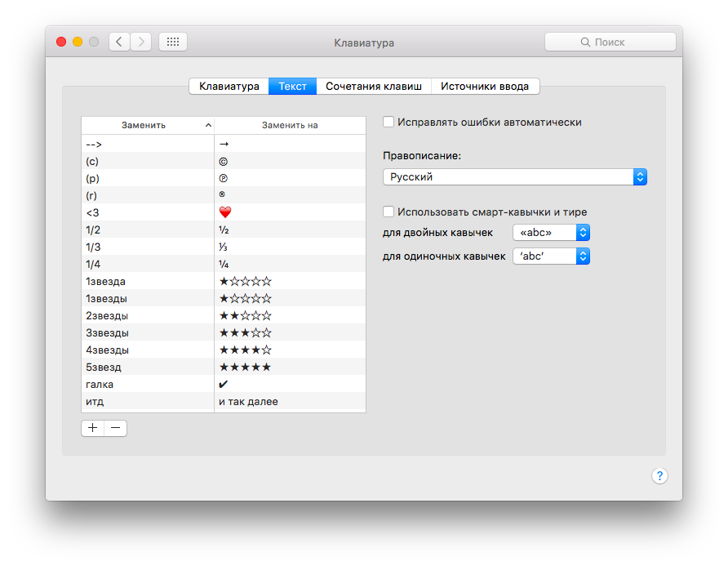Select the 1/2 shortcut row

click(x=224, y=230)
